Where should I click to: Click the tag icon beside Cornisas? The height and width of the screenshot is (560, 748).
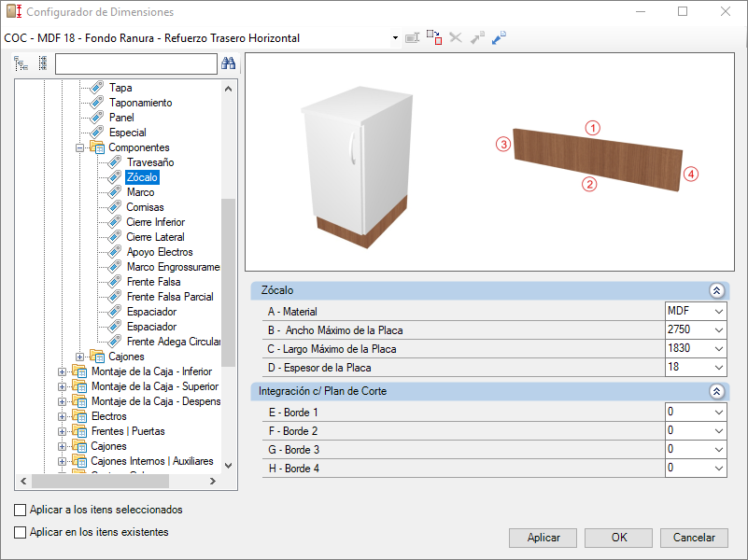click(x=115, y=207)
